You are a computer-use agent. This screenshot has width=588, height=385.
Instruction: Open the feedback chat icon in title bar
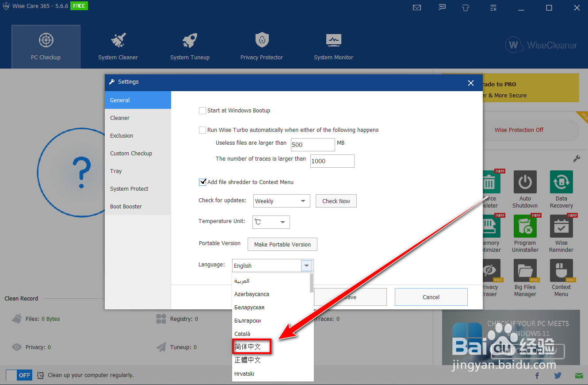(442, 8)
